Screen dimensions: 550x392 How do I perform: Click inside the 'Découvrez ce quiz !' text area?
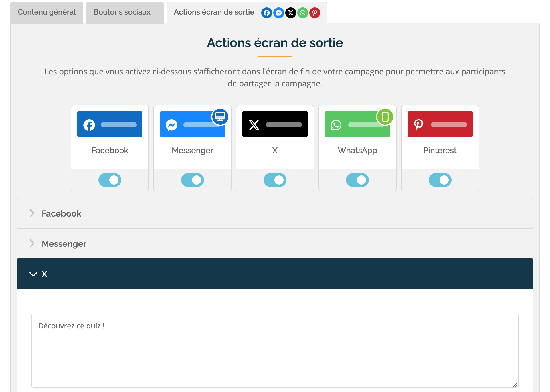(275, 351)
